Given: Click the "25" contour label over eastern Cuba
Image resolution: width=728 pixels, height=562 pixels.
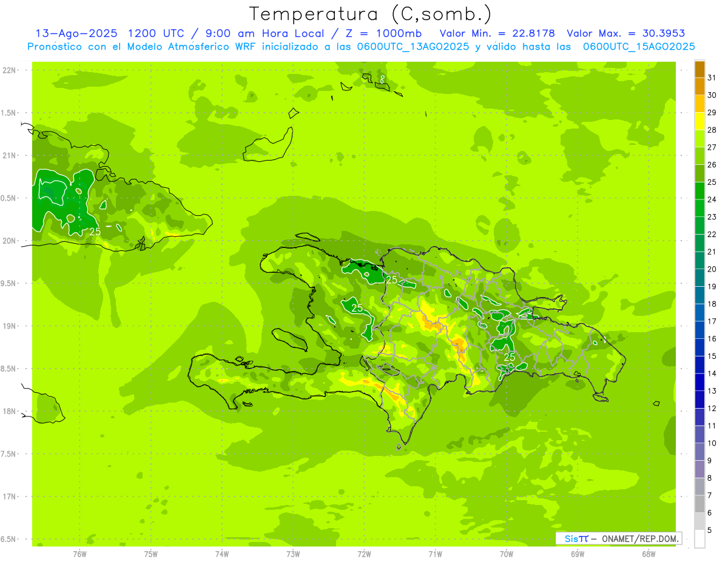Looking at the screenshot, I should [x=95, y=232].
